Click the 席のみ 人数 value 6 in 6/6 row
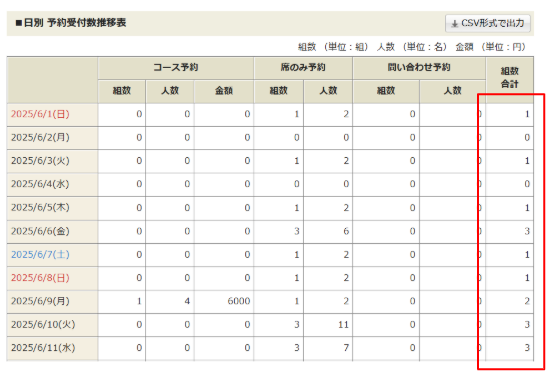 [346, 231]
